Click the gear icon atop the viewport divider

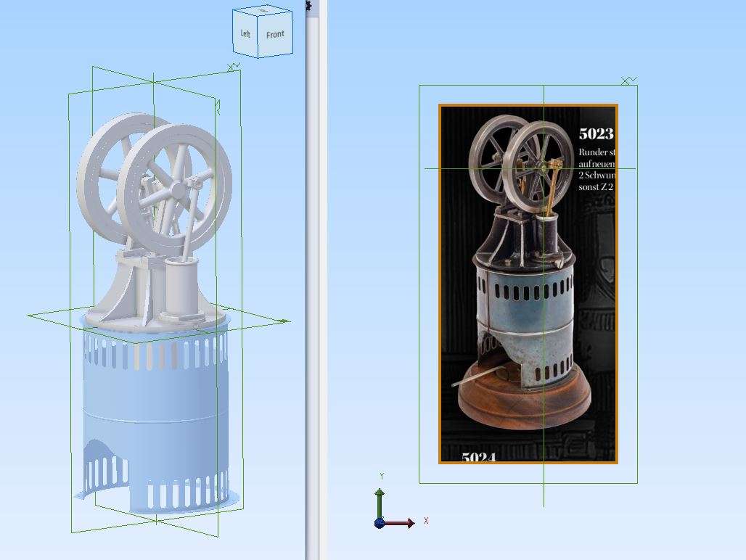[309, 5]
